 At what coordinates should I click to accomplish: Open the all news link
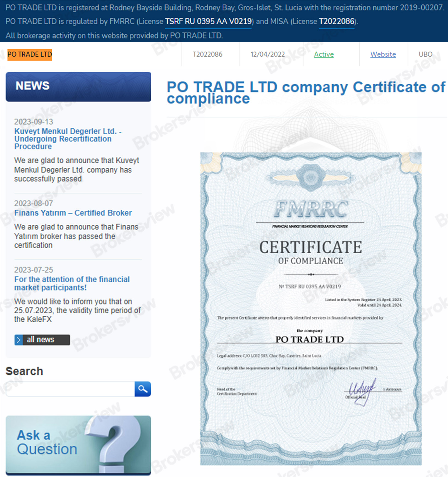(x=42, y=340)
